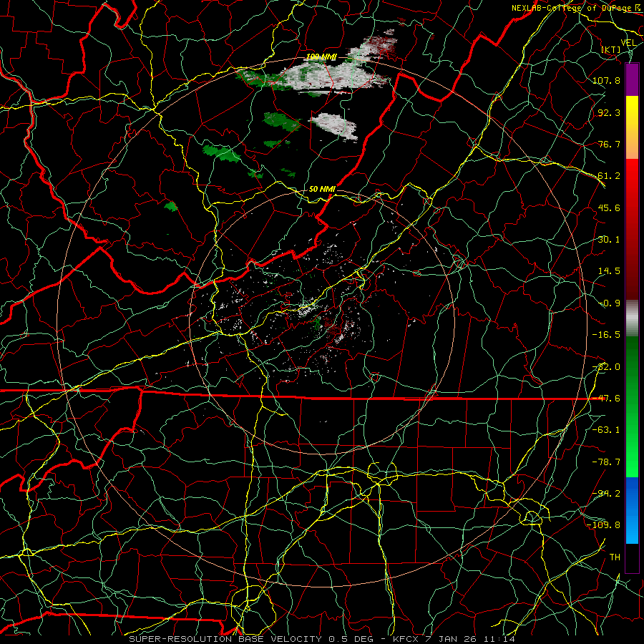Click the 14.5 value on the velocity scale
Viewport: 644px width, 644px height.
pos(609,271)
